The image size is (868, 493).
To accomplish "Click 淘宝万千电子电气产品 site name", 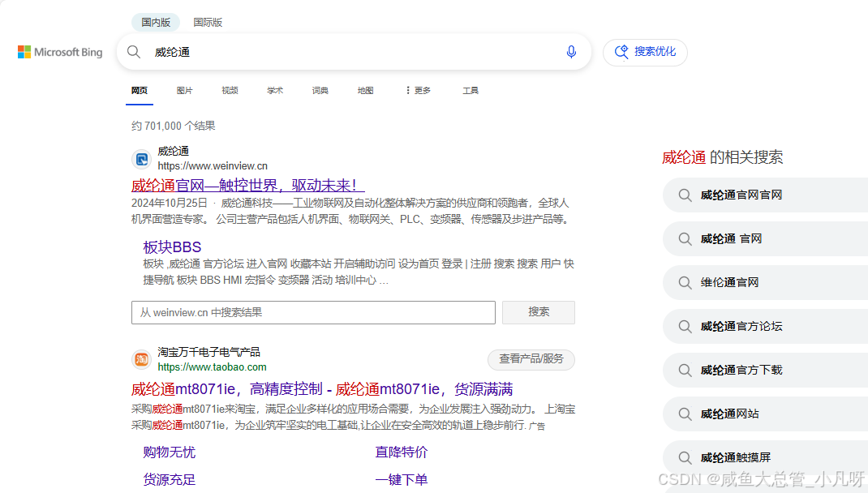I will click(208, 352).
